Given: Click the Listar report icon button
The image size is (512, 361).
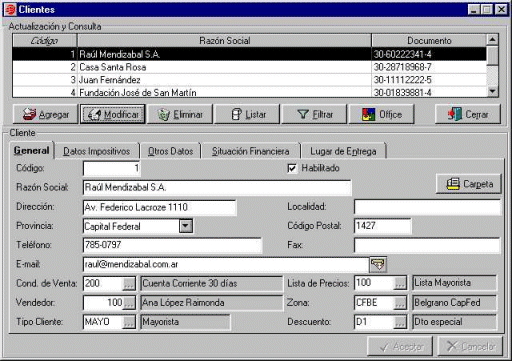Looking at the screenshot, I should coord(247,114).
